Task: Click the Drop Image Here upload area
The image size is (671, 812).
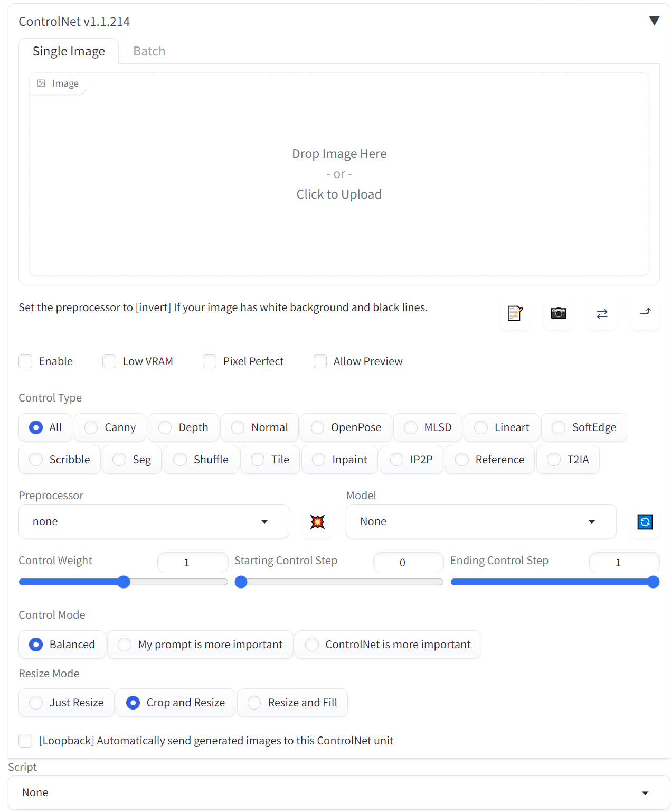Action: click(x=339, y=174)
